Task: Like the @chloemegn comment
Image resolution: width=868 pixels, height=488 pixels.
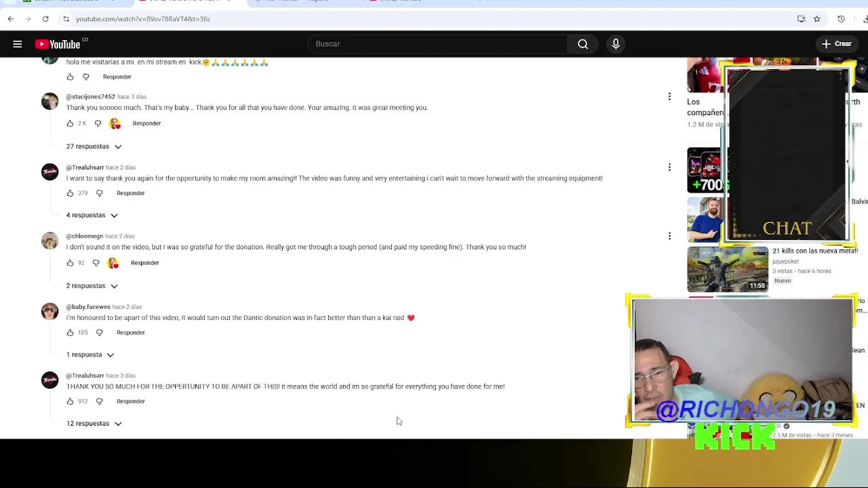Action: point(70,263)
